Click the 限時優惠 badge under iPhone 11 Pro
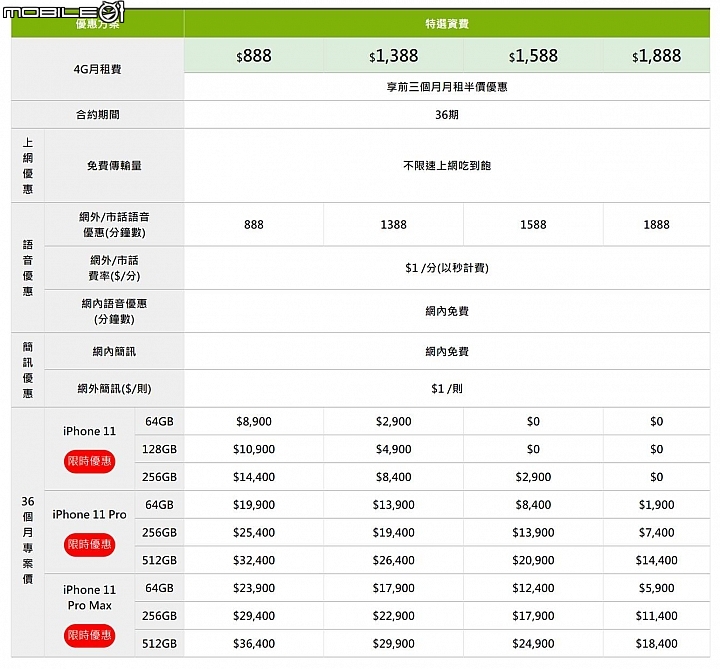720x669 pixels. coord(89,545)
